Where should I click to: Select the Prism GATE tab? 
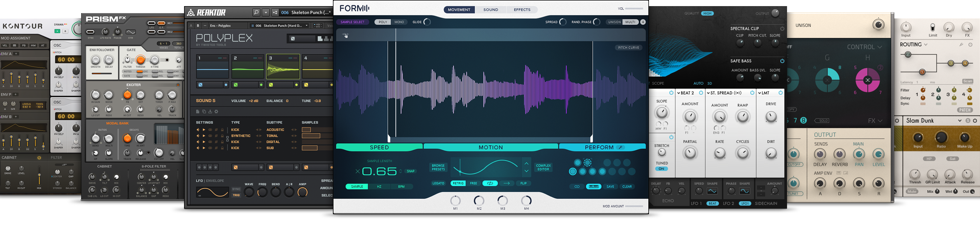point(131,50)
